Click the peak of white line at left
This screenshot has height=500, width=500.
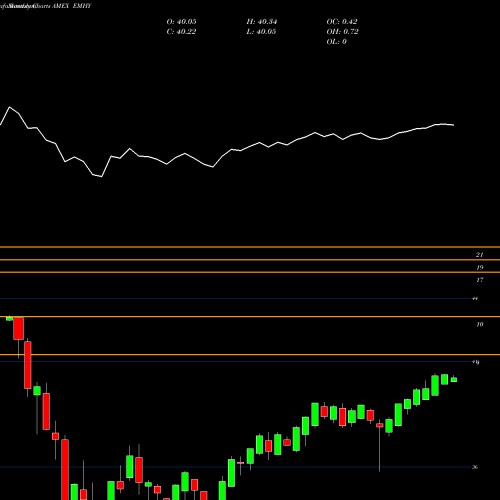point(9,107)
